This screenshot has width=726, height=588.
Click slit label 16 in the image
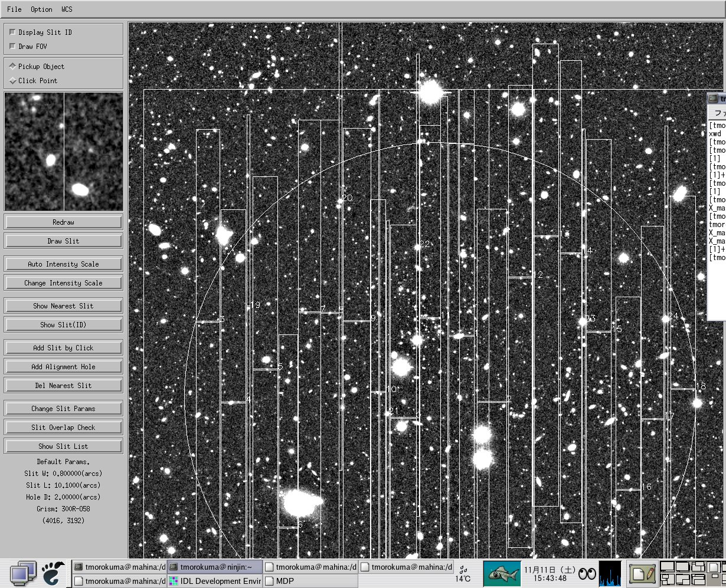tap(646, 487)
